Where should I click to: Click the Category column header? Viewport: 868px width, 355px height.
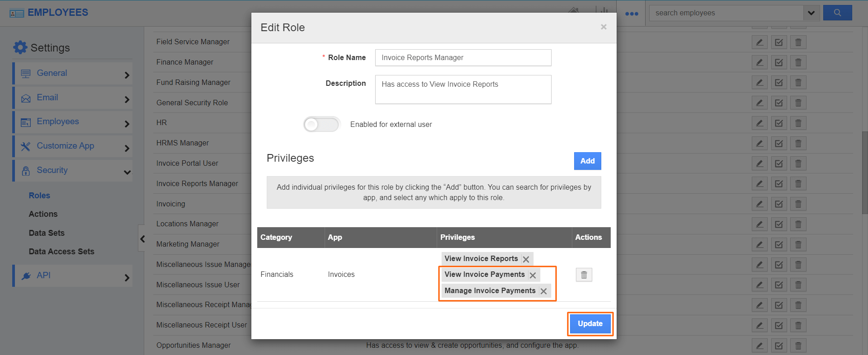(x=291, y=238)
